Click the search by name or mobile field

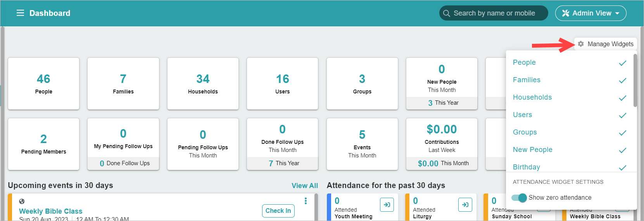[x=494, y=13]
